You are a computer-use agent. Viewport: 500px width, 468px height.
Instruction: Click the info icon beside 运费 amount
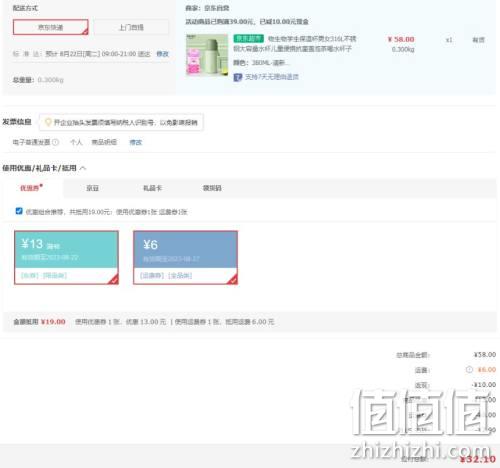(x=469, y=369)
